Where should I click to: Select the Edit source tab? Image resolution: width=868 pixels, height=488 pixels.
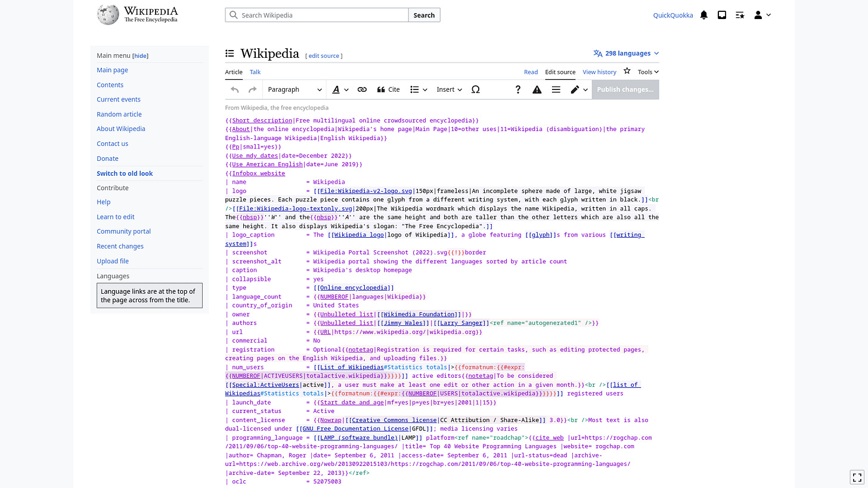click(x=560, y=72)
